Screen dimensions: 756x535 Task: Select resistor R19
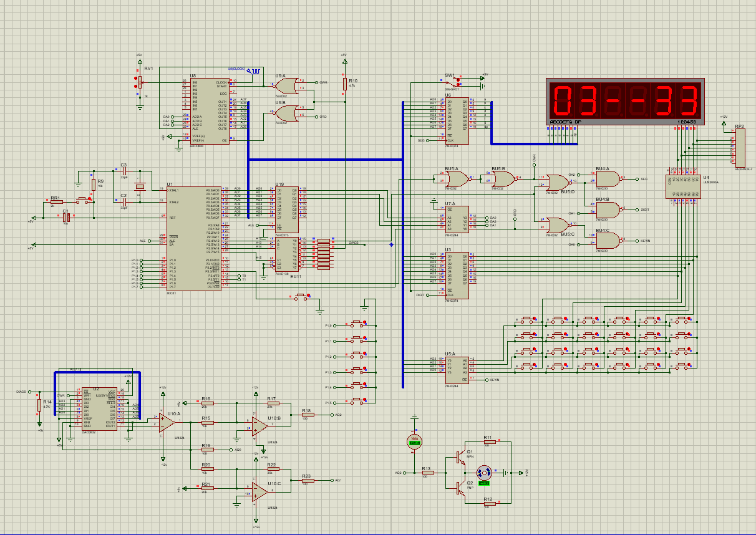click(208, 450)
